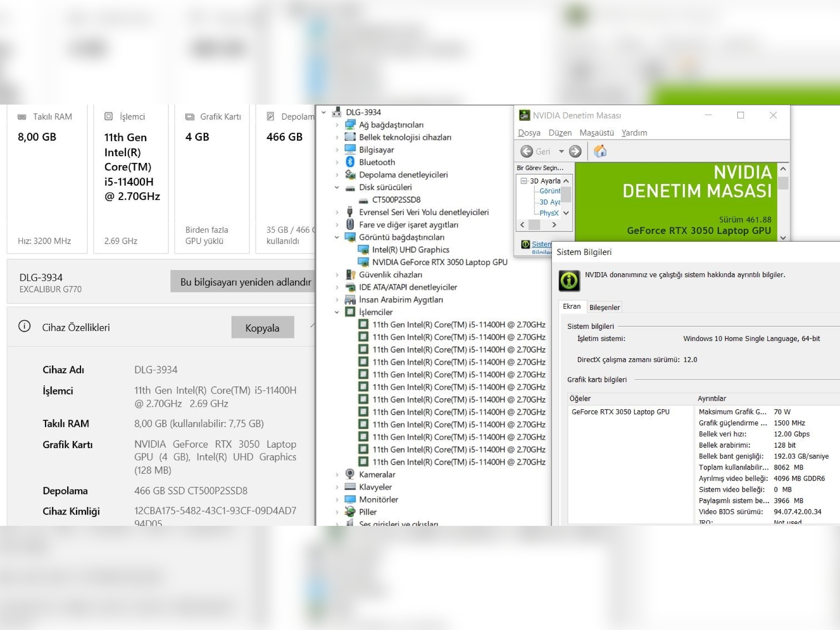
Task: Select Intel(R) UHD Graphics adapter
Action: (x=410, y=249)
